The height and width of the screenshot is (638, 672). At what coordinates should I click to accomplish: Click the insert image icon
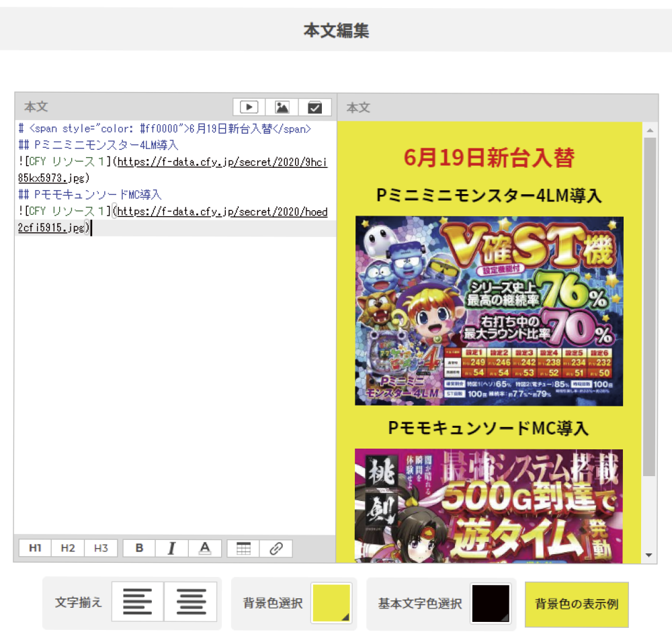pyautogui.click(x=282, y=107)
